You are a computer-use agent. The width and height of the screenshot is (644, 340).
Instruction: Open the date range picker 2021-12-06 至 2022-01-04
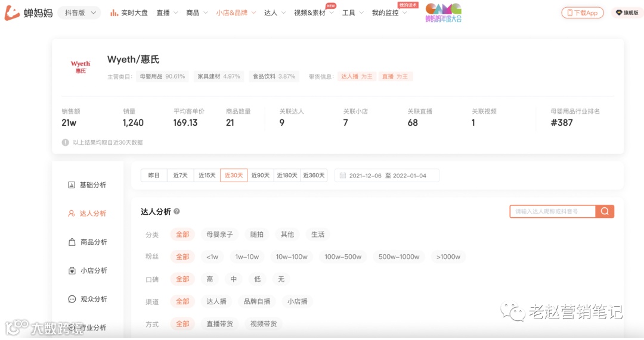click(387, 176)
